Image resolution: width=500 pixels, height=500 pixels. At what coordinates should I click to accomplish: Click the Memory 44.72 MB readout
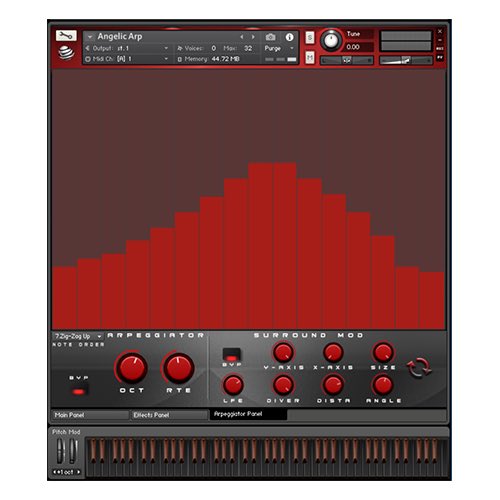tap(225, 59)
